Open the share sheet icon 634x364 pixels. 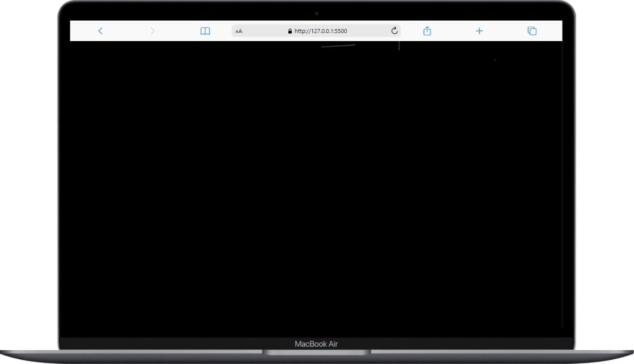[427, 31]
